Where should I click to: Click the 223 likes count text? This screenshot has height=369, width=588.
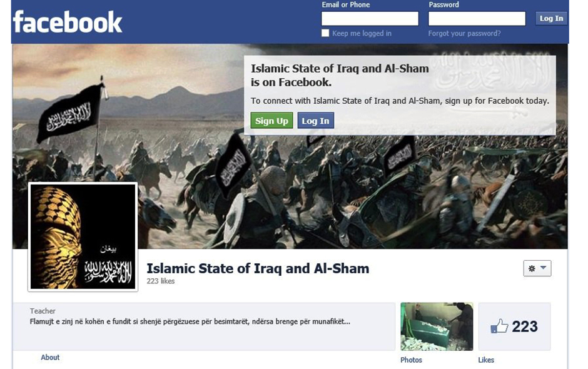click(161, 281)
